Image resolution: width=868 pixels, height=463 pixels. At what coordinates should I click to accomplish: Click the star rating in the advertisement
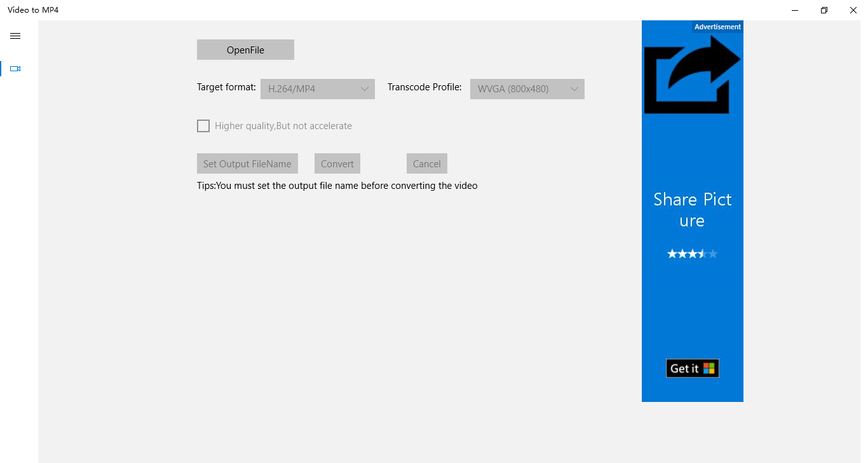coord(693,254)
